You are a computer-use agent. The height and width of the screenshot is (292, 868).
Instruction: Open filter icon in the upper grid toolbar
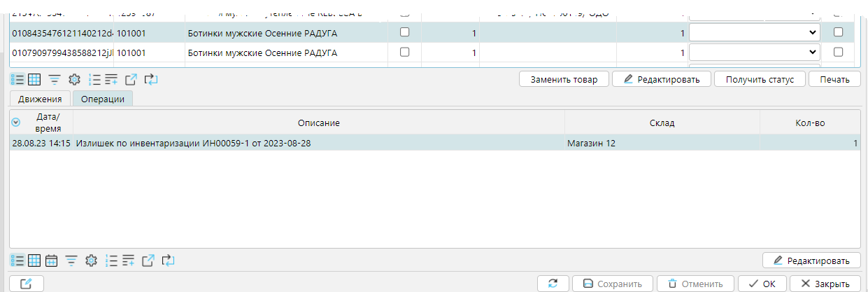point(54,79)
